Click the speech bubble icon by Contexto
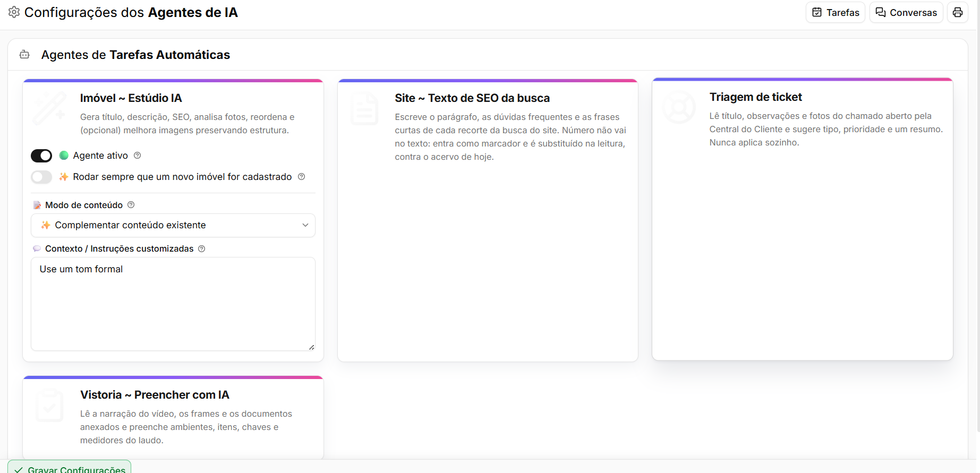Screen dimensions: 980x473 (x=37, y=248)
